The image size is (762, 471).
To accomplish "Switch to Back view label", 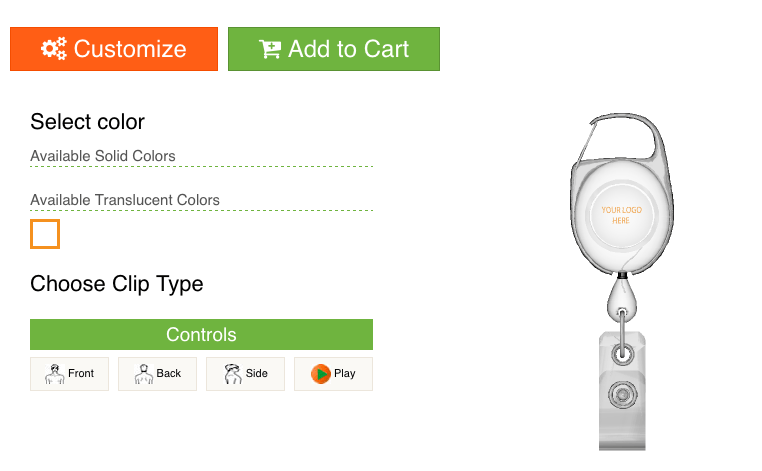I will click(x=169, y=373).
